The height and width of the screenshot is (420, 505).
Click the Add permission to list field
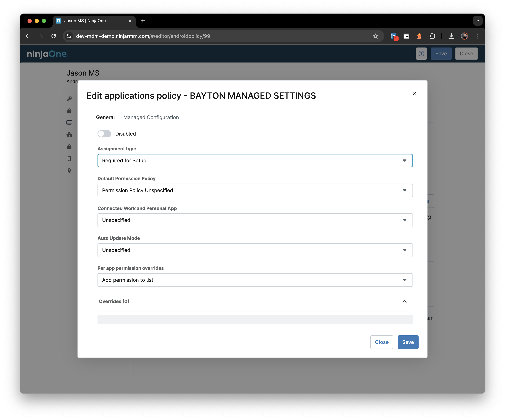(255, 280)
